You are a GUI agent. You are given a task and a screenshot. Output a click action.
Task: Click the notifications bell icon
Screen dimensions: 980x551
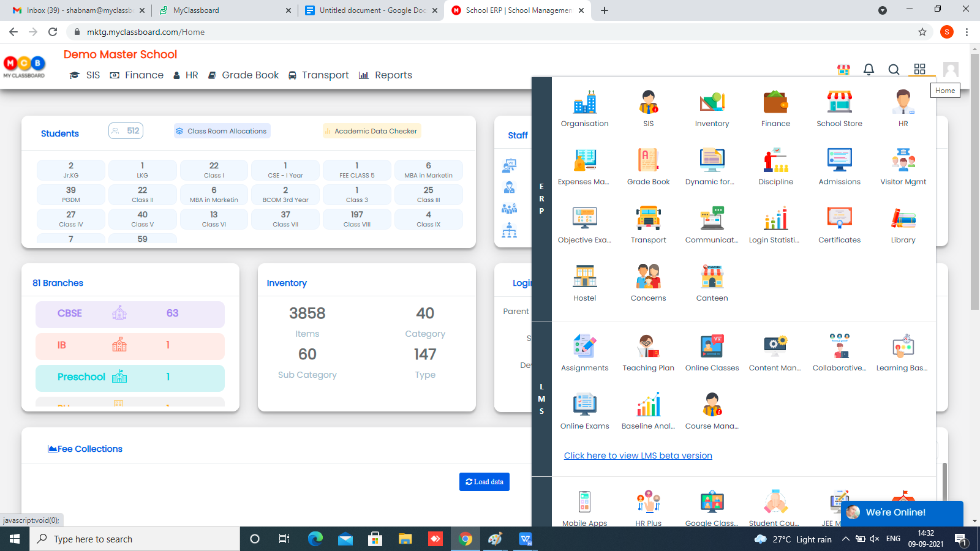click(869, 69)
